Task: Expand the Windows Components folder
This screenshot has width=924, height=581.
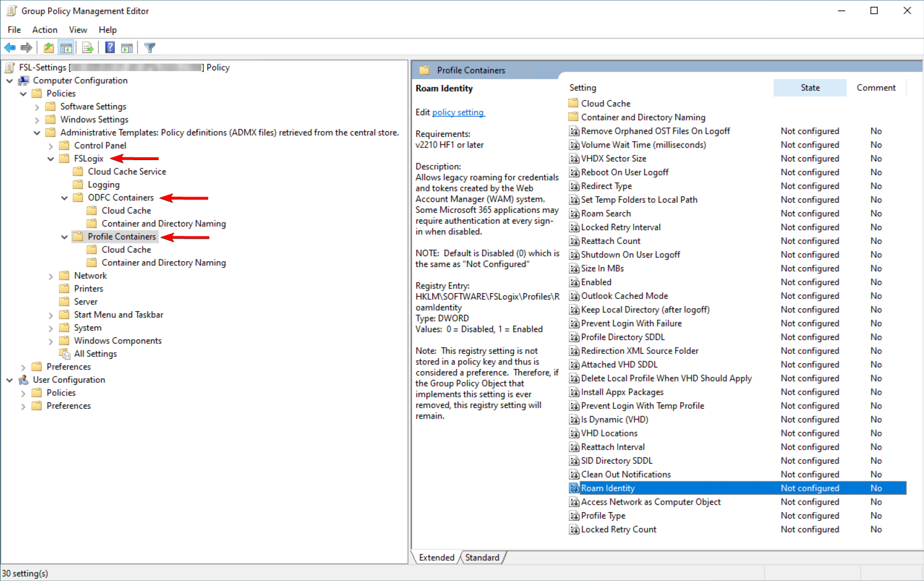Action: (x=51, y=341)
